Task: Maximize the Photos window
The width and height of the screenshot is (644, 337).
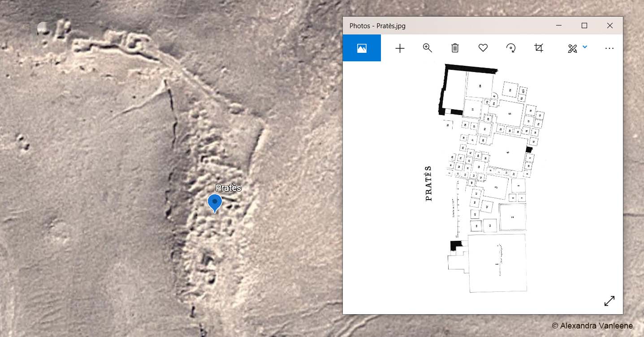Action: point(584,26)
